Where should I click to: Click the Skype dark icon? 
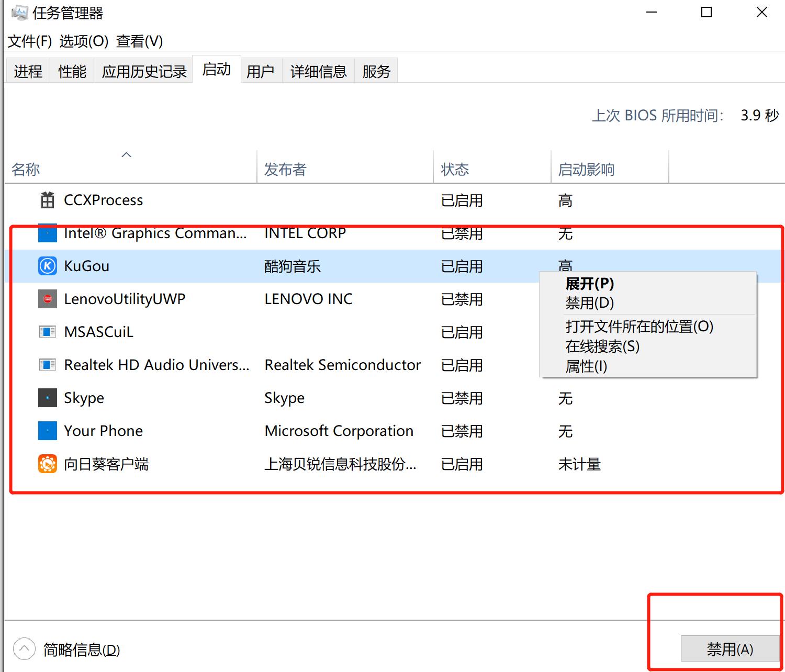[48, 398]
